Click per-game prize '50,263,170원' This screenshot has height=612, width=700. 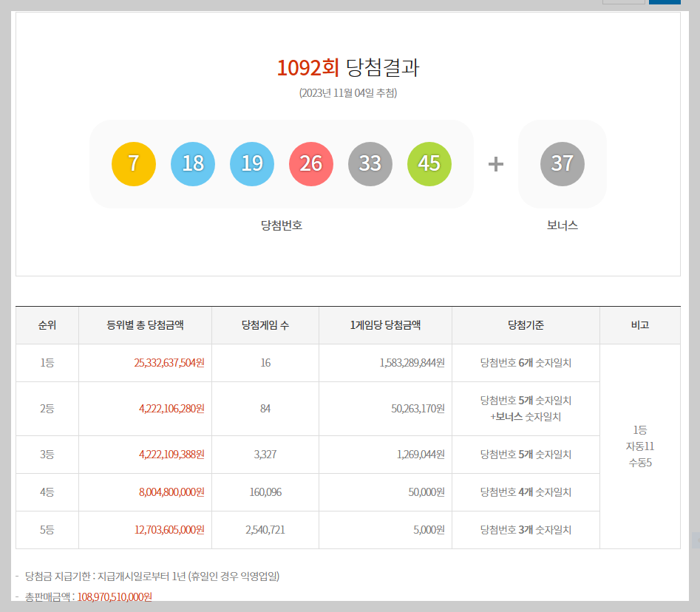[x=418, y=409]
